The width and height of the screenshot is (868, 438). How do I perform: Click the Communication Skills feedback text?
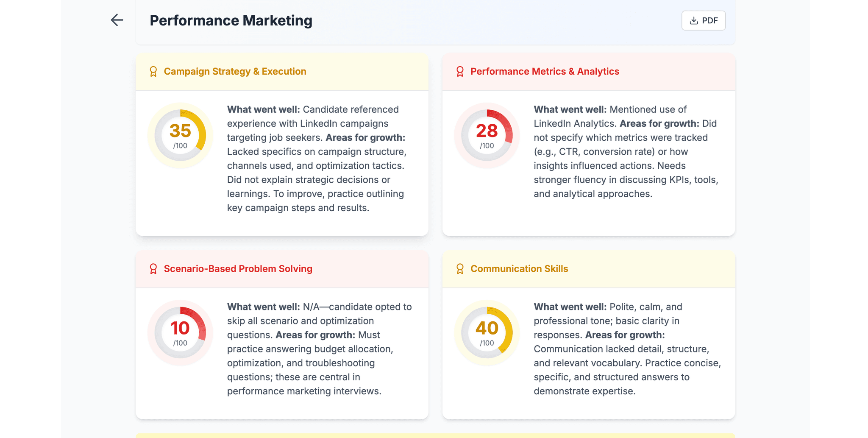626,349
